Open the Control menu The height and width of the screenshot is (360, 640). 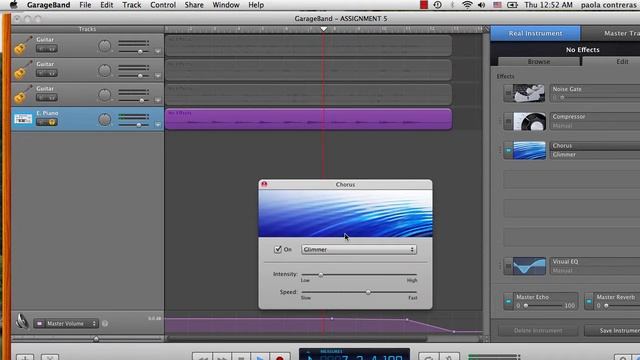(163, 5)
